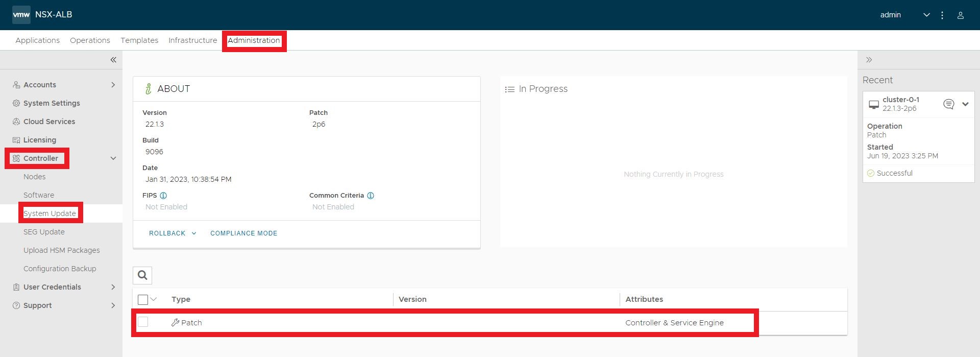Click the Controller & Service Engine cell
The image size is (980, 357).
click(x=674, y=323)
